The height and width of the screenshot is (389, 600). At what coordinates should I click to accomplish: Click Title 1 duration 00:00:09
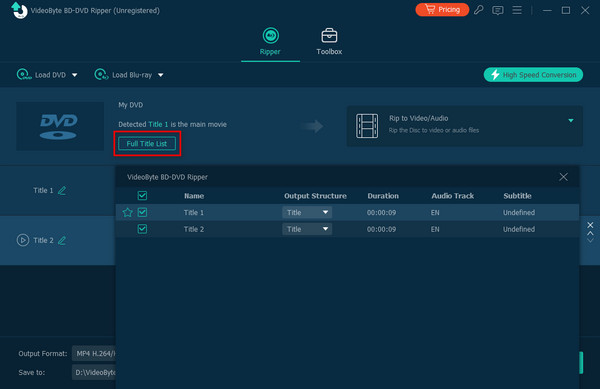pos(382,213)
